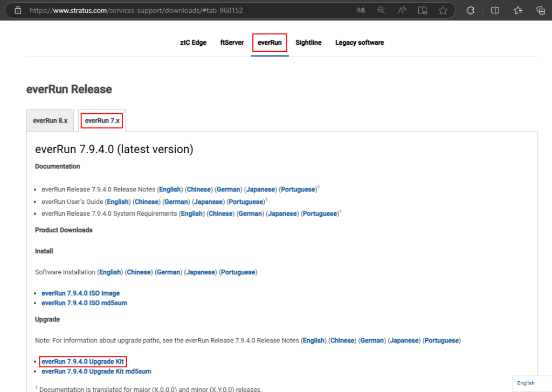
Task: Start Read aloud from the address bar
Action: [x=402, y=10]
